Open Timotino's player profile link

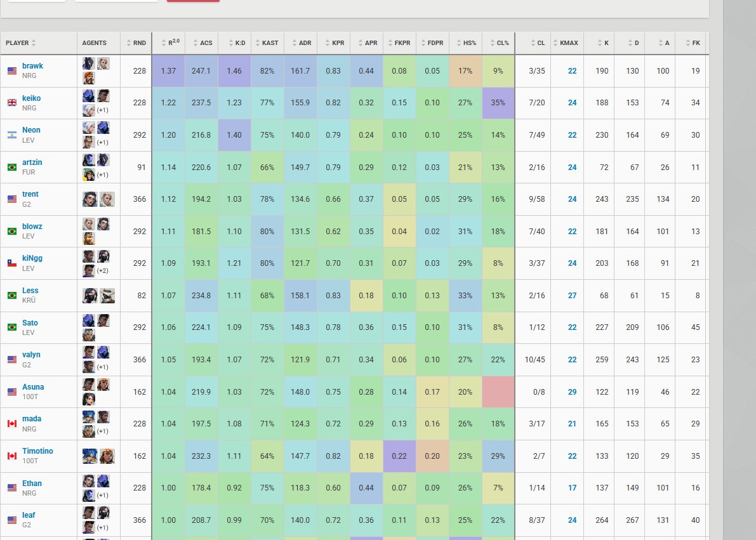tap(37, 451)
